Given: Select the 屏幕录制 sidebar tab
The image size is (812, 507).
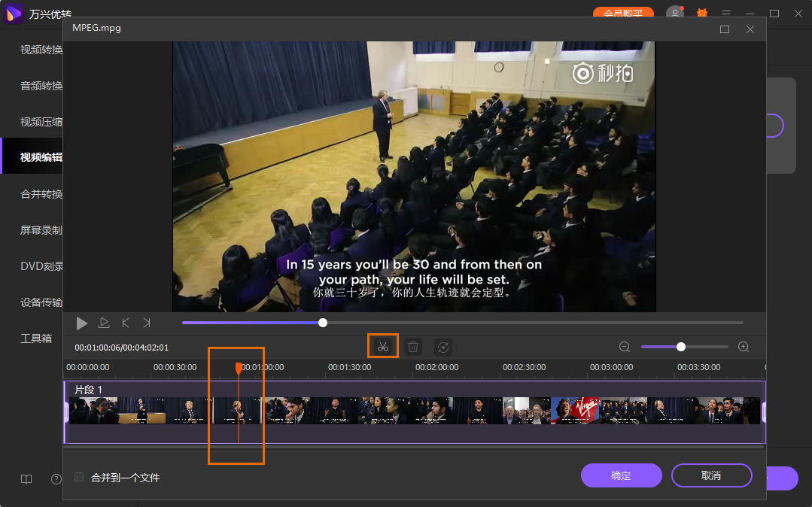Looking at the screenshot, I should tap(41, 230).
